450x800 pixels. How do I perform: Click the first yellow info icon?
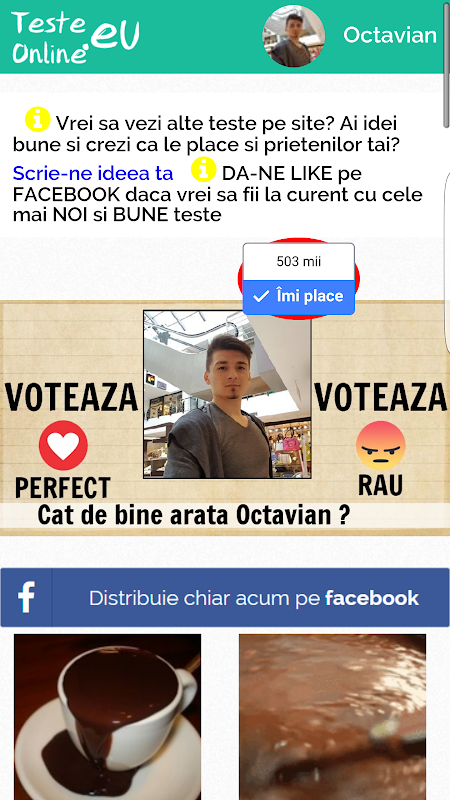click(x=38, y=119)
